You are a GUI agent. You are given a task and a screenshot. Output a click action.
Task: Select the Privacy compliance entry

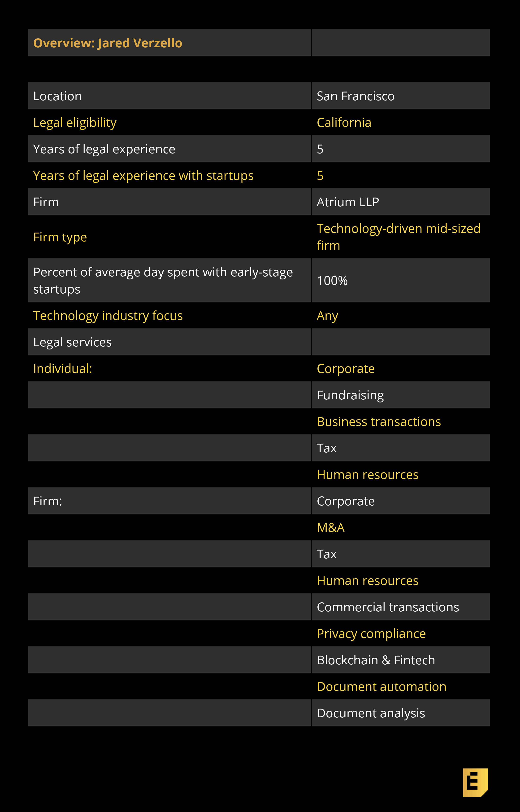tap(371, 634)
